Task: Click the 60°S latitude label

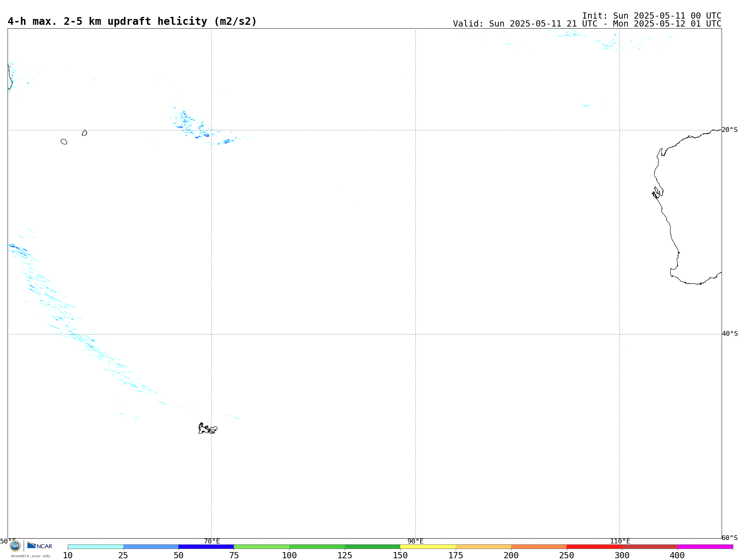Action: pyautogui.click(x=730, y=538)
